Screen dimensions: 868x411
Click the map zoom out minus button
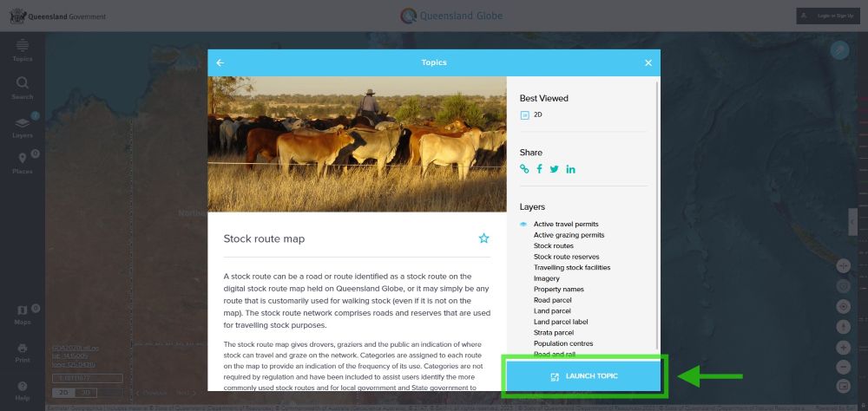[x=844, y=366]
